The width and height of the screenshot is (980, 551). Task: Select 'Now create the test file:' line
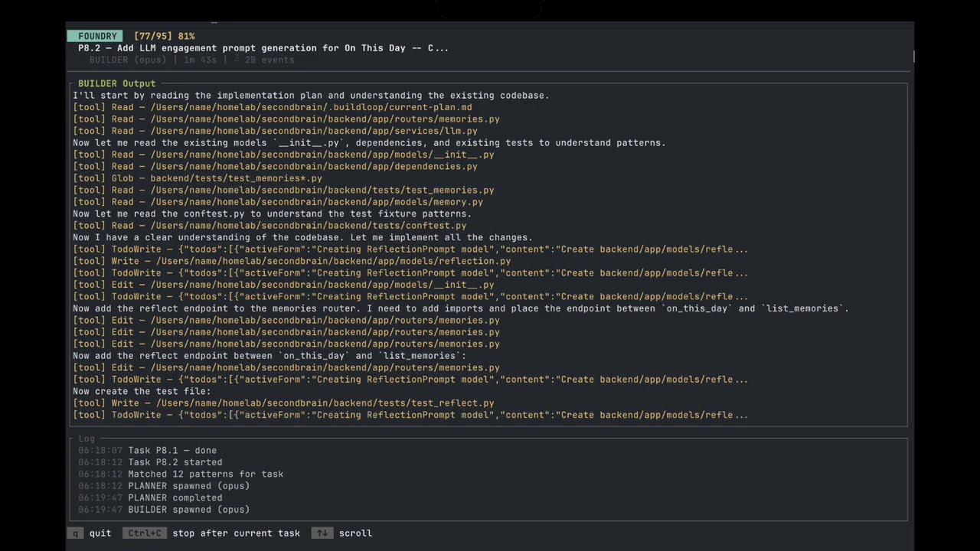[x=142, y=391]
